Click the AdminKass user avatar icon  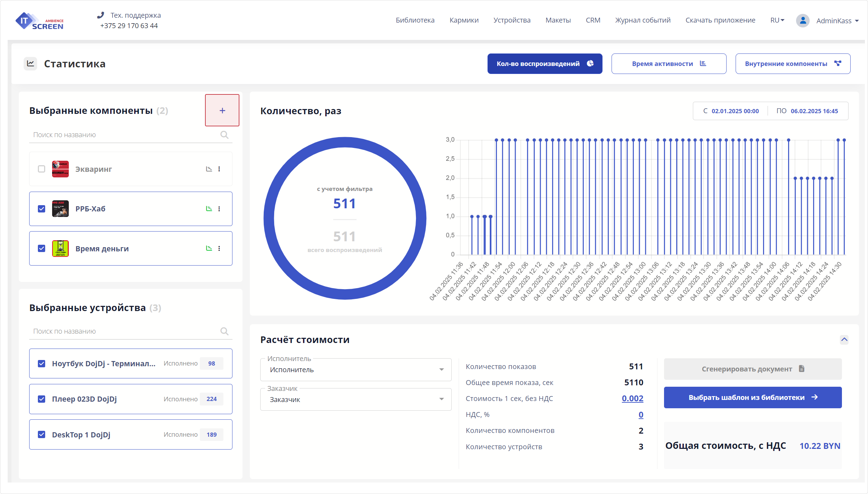point(803,21)
